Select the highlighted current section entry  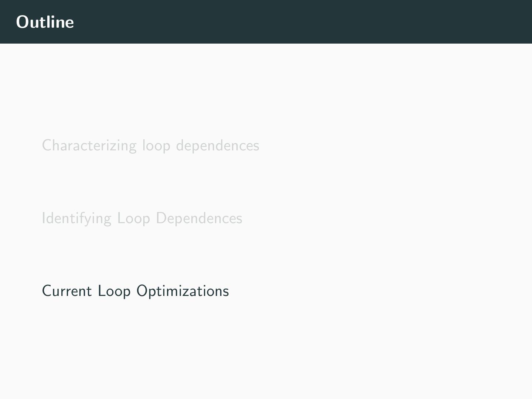click(135, 291)
